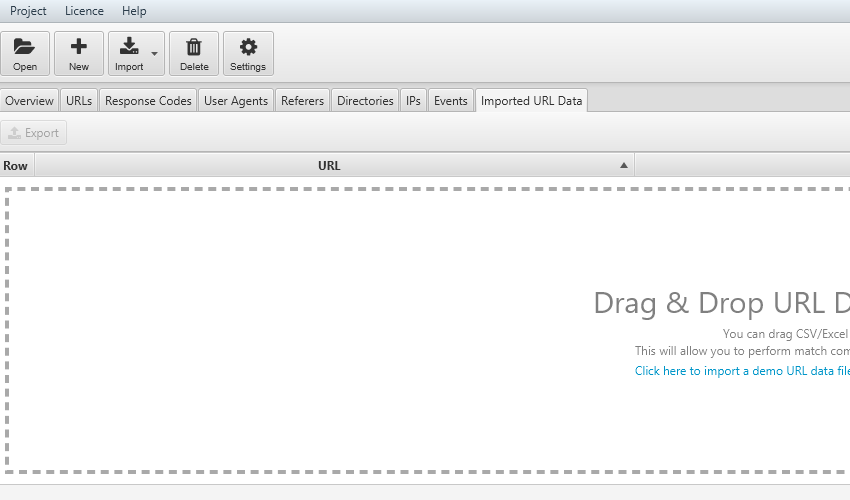Switch to the IPs tab
The height and width of the screenshot is (500, 850).
[x=413, y=101]
